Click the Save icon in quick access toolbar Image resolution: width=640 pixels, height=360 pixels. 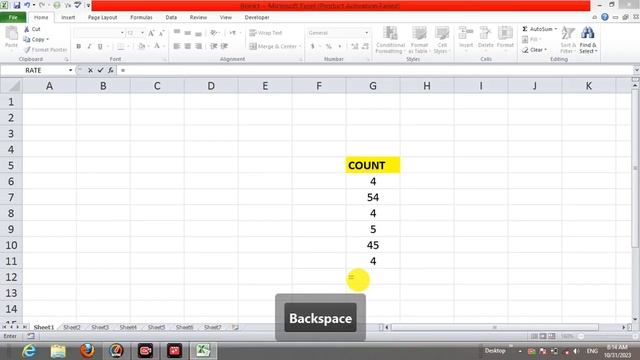click(17, 5)
